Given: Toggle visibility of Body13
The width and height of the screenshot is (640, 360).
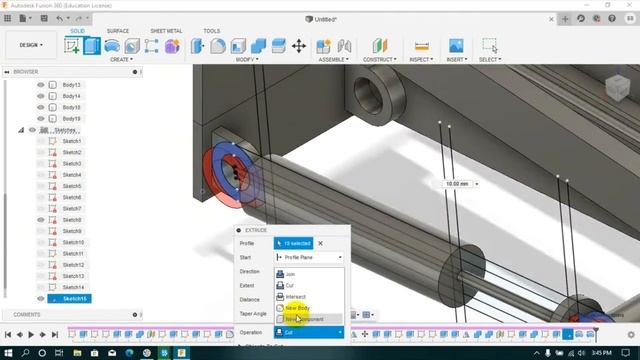Looking at the screenshot, I should click(41, 85).
